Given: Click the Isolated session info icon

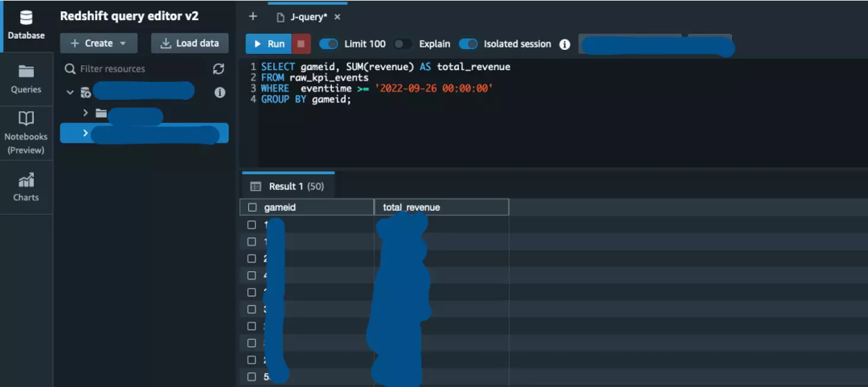Looking at the screenshot, I should coord(565,44).
